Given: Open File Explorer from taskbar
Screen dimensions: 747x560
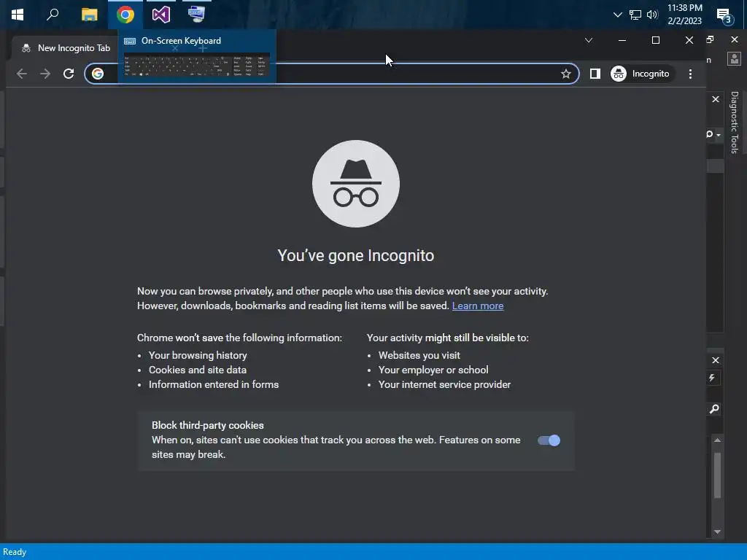Looking at the screenshot, I should (89, 15).
